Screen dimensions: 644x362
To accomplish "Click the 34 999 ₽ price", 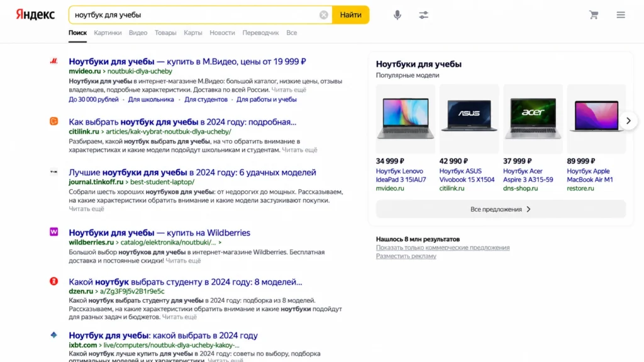I will tap(390, 162).
